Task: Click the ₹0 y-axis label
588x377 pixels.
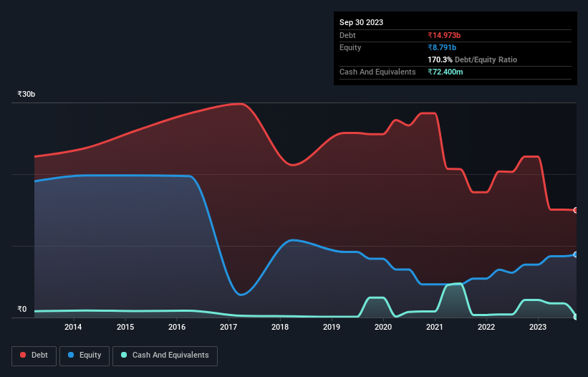Action: click(22, 309)
